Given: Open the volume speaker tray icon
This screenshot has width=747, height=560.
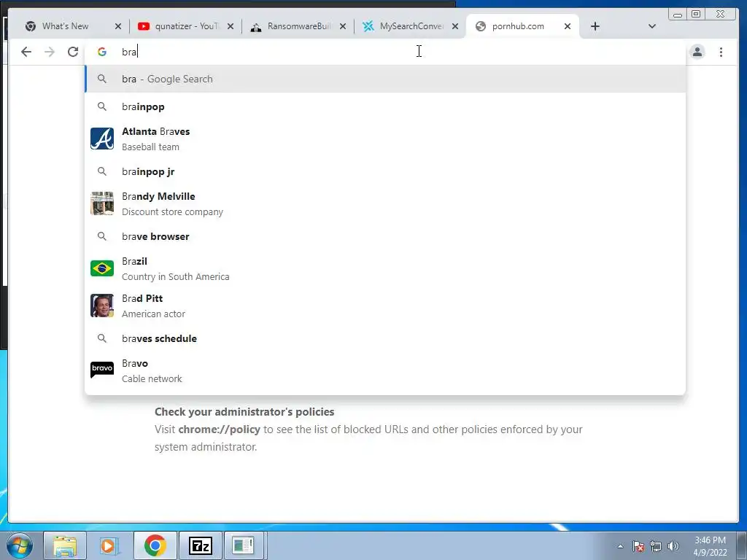Looking at the screenshot, I should pyautogui.click(x=673, y=546).
